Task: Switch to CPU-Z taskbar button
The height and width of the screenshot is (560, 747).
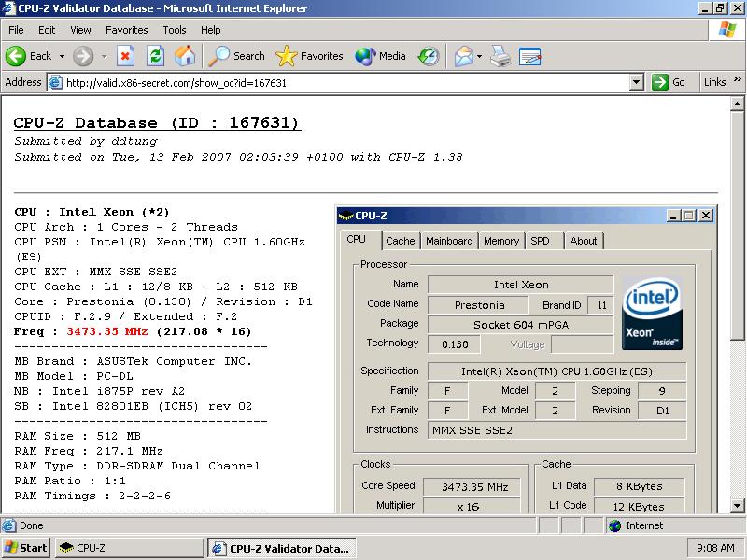Action: tap(129, 548)
